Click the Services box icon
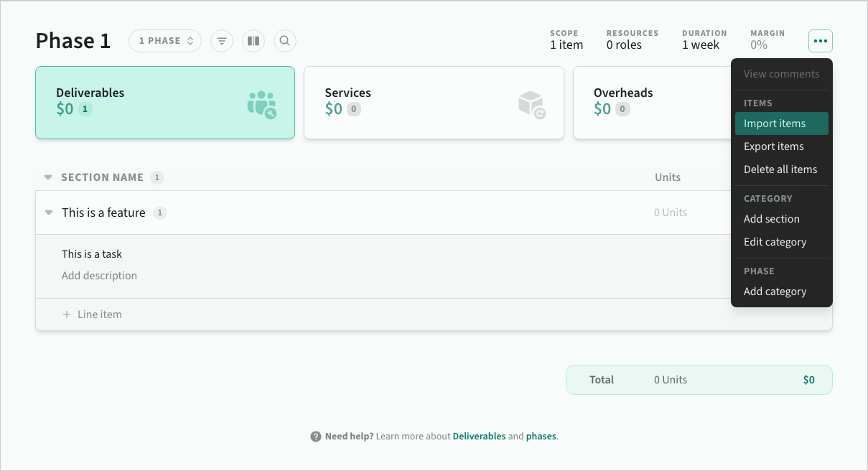This screenshot has width=868, height=471. pyautogui.click(x=531, y=104)
